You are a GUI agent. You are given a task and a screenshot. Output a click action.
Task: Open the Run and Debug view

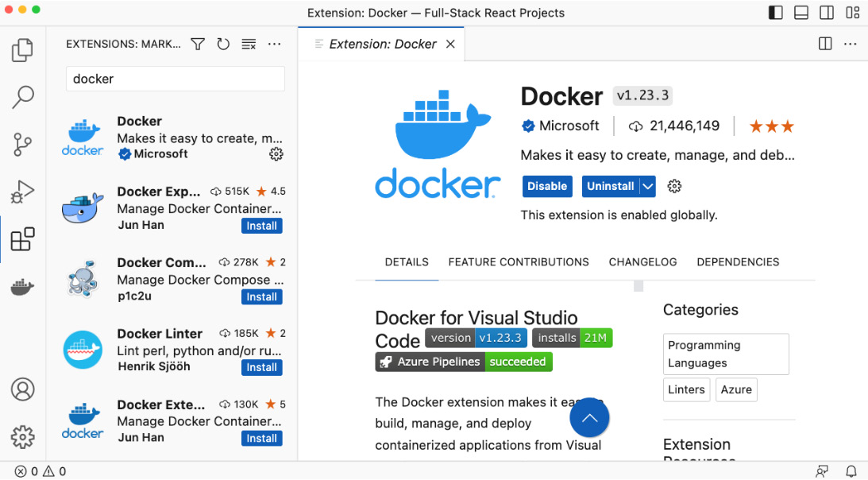coord(22,192)
